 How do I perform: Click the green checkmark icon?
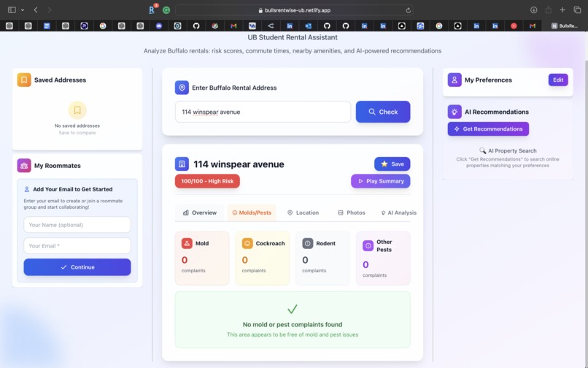tap(293, 309)
